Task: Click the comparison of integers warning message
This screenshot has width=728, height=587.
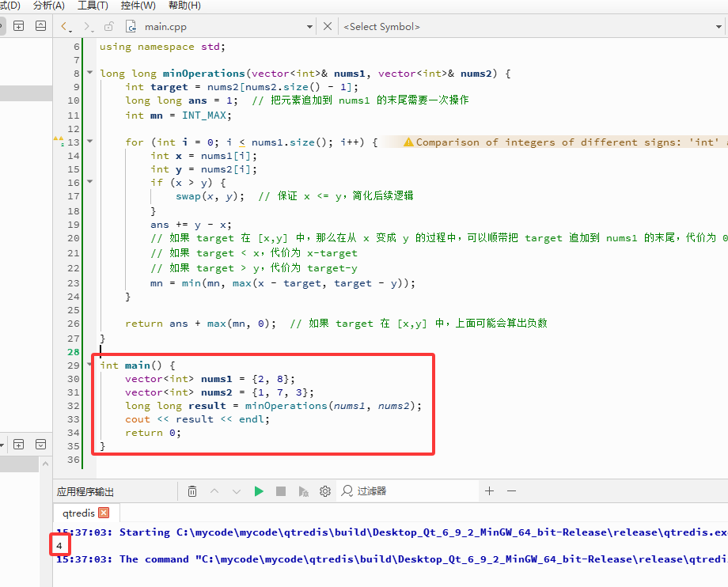Action: click(565, 142)
